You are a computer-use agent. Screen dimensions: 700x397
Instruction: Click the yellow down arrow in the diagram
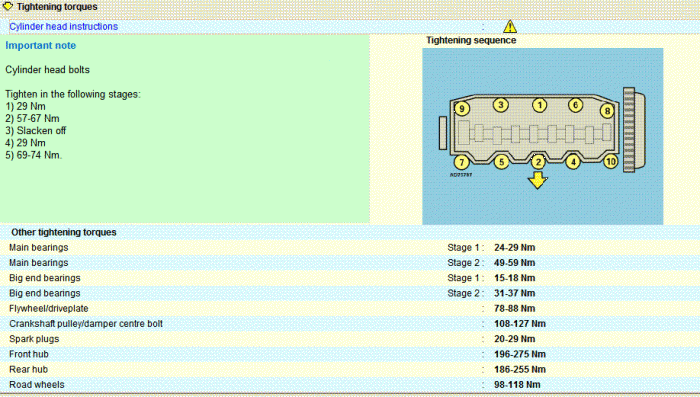(538, 180)
